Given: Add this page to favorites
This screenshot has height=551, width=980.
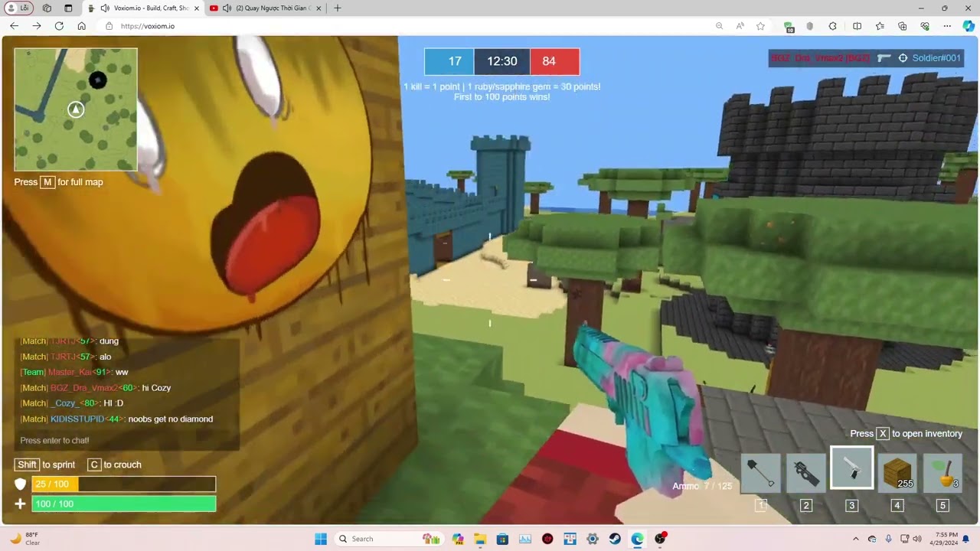Looking at the screenshot, I should pyautogui.click(x=760, y=25).
